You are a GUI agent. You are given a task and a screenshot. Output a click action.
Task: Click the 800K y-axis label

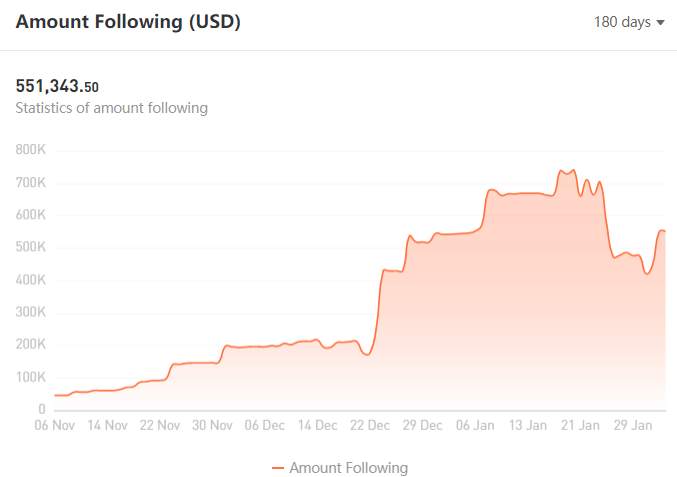pyautogui.click(x=30, y=149)
